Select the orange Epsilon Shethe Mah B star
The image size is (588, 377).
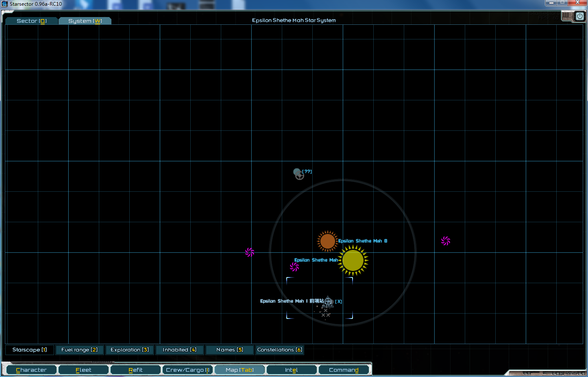click(327, 241)
